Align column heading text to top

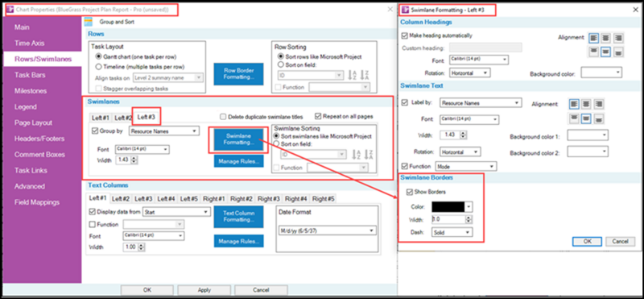pos(593,52)
